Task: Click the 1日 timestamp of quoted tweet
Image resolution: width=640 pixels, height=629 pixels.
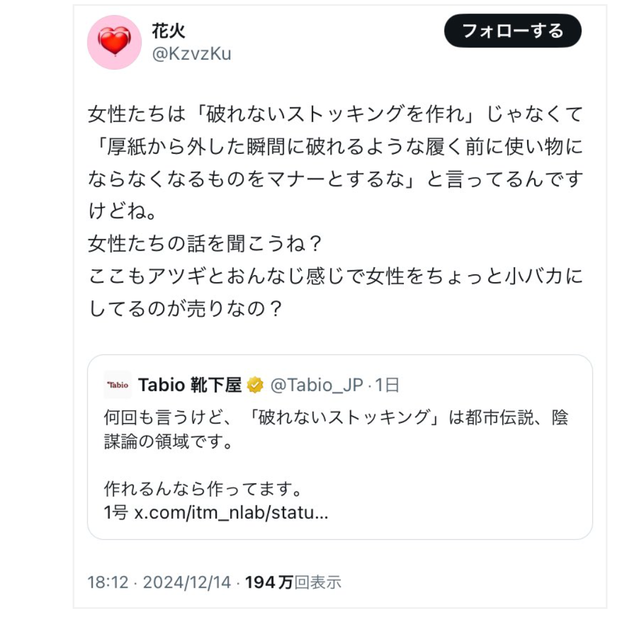Action: pyautogui.click(x=388, y=386)
